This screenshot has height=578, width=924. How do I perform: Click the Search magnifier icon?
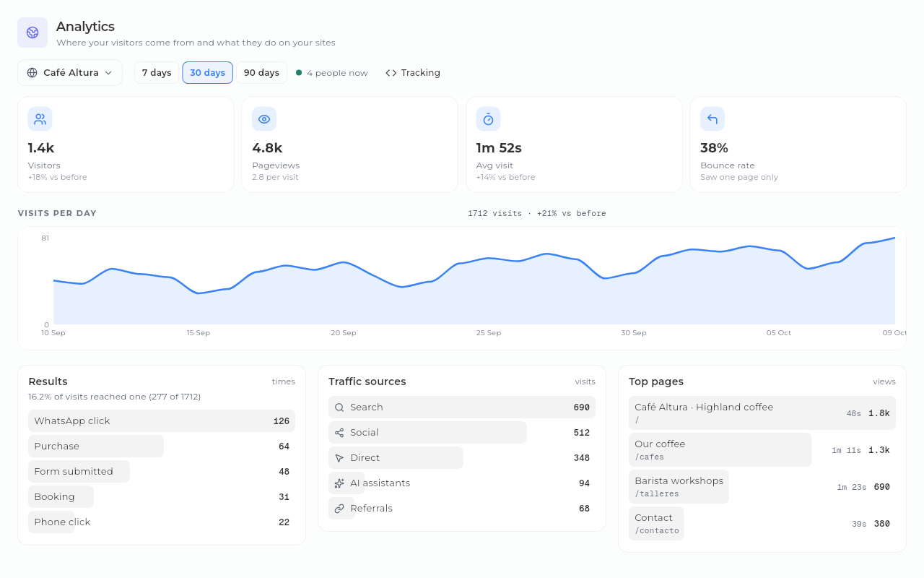pos(339,407)
